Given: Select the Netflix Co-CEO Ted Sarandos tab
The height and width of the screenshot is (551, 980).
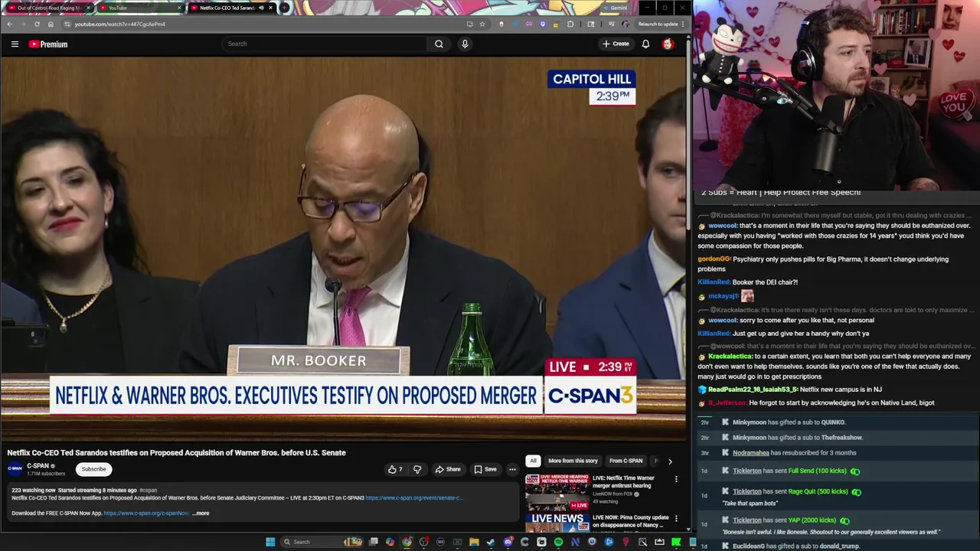Looking at the screenshot, I should click(227, 8).
